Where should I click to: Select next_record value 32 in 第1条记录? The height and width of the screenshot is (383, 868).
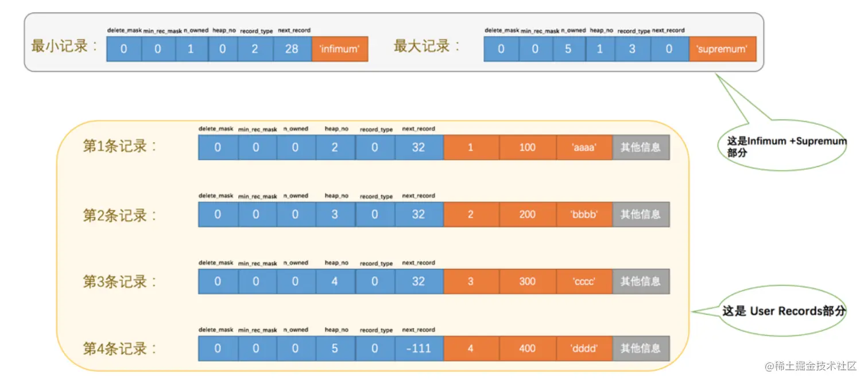[418, 147]
